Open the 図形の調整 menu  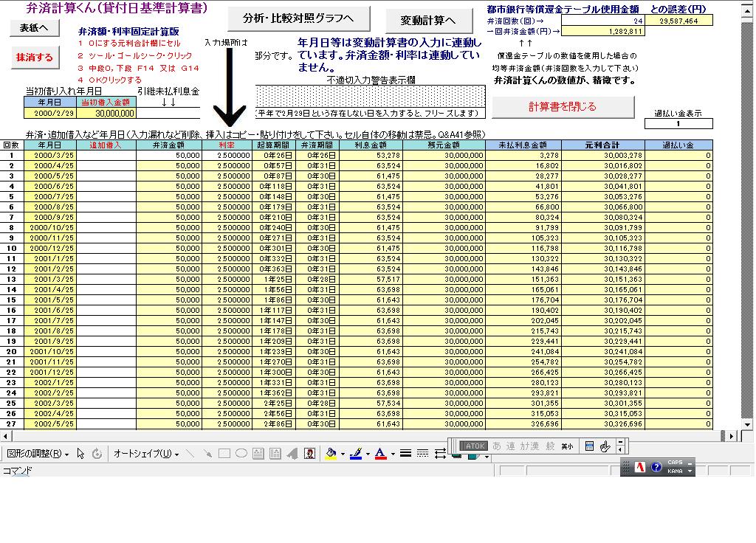[38, 454]
